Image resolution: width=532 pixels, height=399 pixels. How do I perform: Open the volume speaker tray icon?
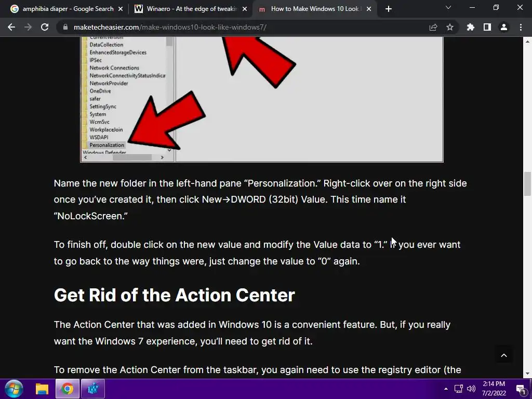[471, 389]
